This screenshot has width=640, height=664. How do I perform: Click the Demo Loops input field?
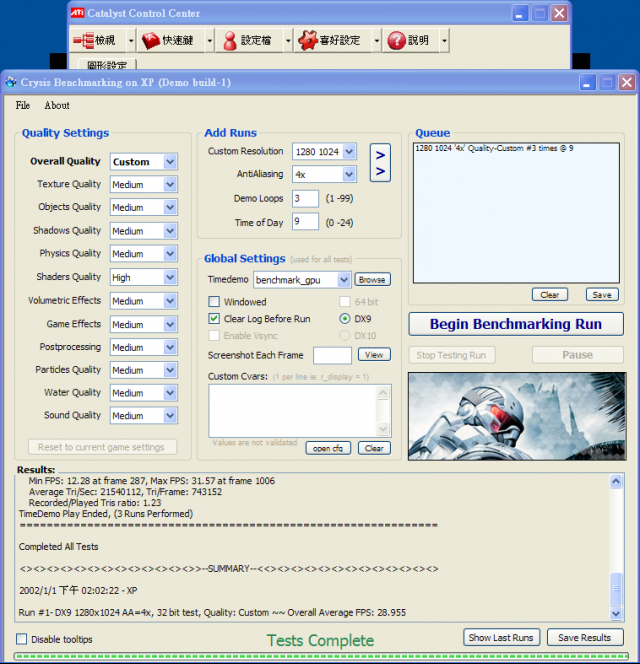click(x=305, y=199)
